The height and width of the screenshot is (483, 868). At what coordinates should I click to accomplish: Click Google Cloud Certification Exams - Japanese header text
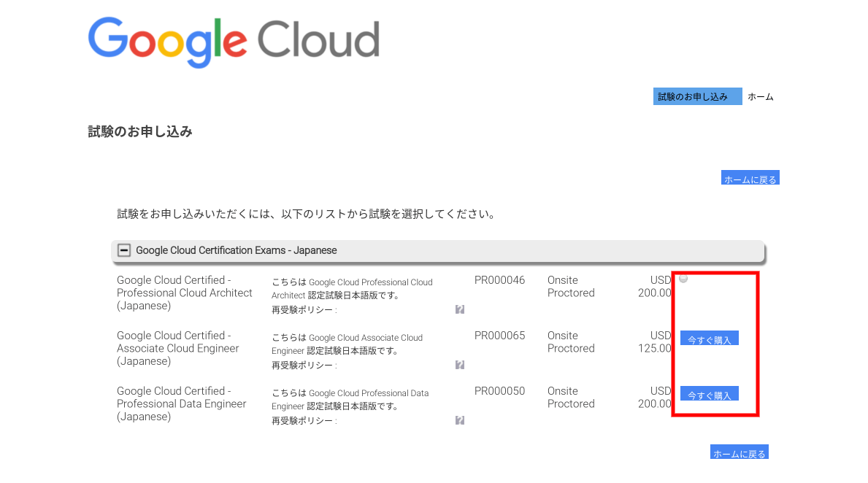[237, 251]
